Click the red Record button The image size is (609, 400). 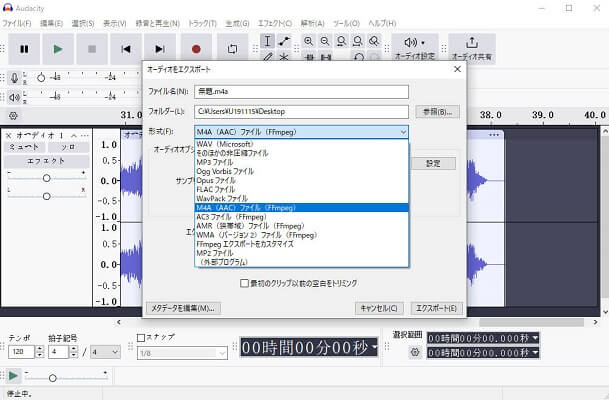coord(196,49)
